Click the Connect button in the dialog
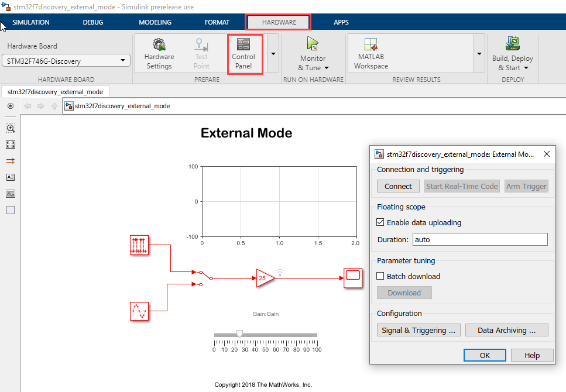Image resolution: width=566 pixels, height=392 pixels. point(398,185)
